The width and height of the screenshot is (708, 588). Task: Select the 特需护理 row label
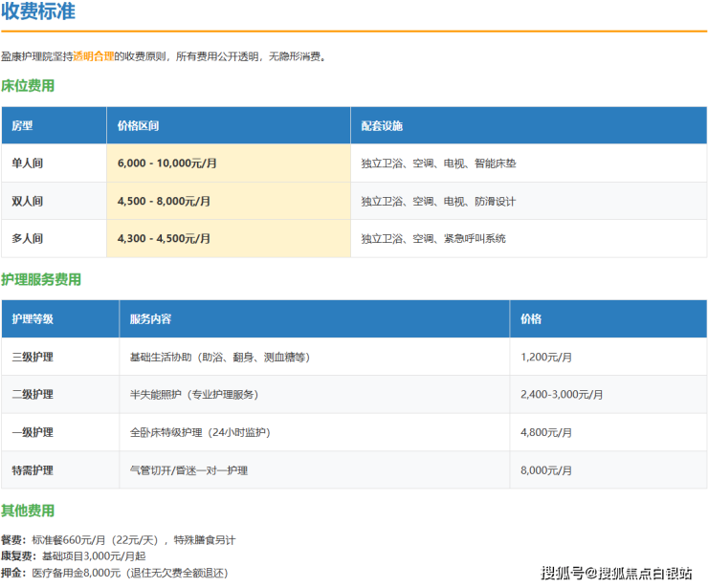(33, 470)
